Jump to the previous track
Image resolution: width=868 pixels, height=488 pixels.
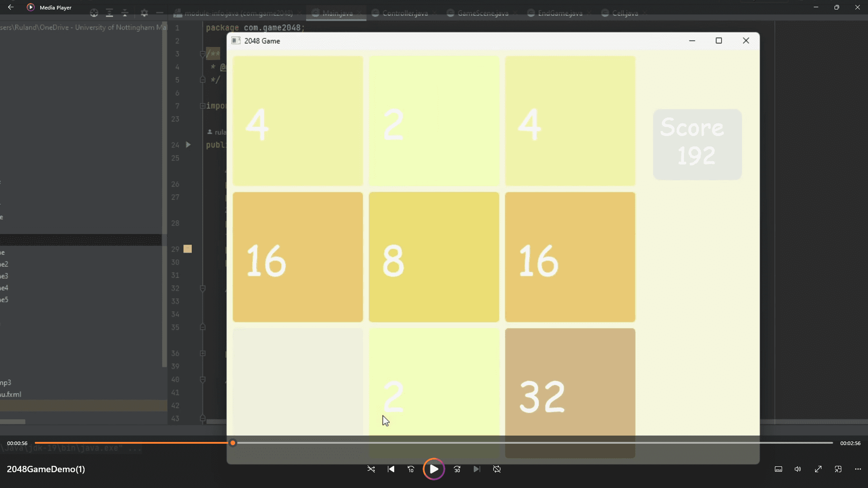391,469
